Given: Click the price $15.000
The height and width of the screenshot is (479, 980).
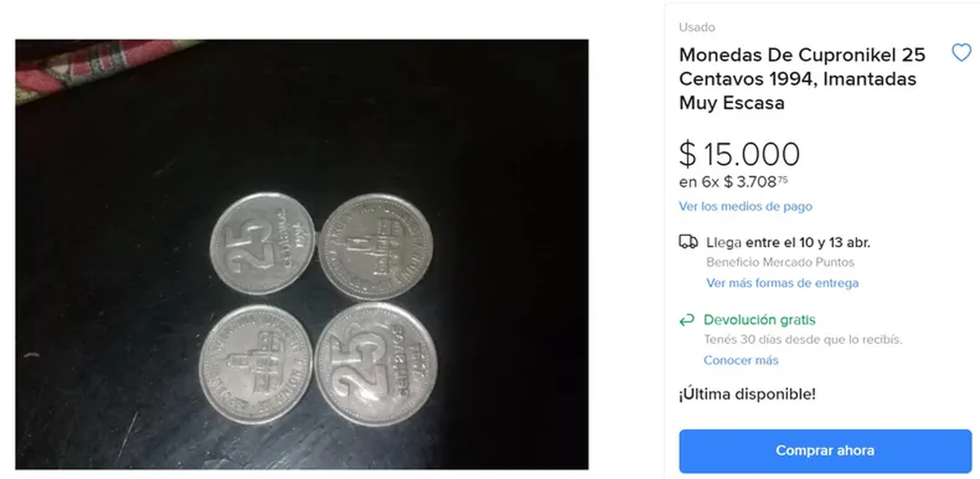Looking at the screenshot, I should pyautogui.click(x=739, y=154).
